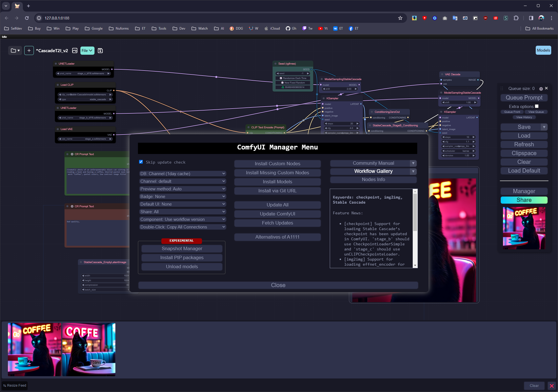Image resolution: width=558 pixels, height=392 pixels.
Task: Save workflow with the floppy disk icon
Action: click(100, 50)
